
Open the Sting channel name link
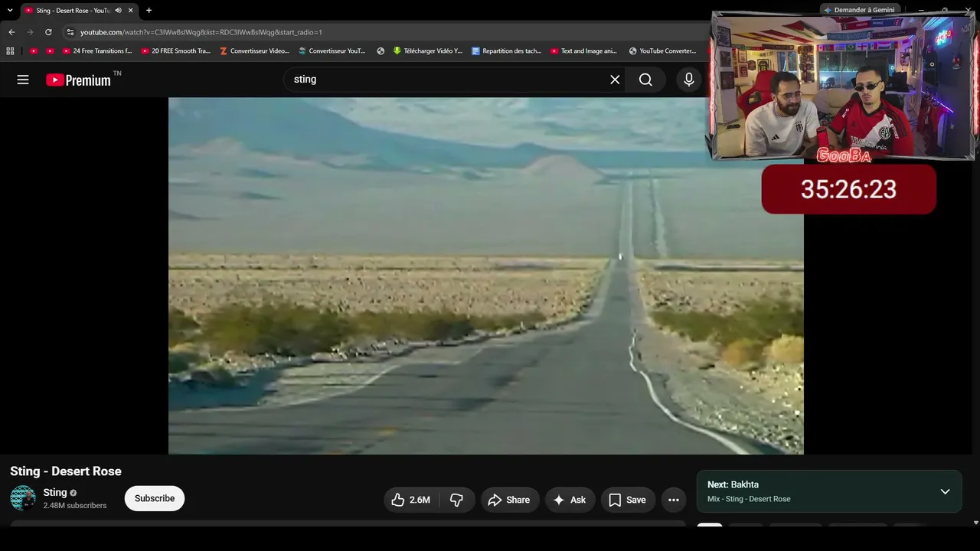click(x=55, y=492)
